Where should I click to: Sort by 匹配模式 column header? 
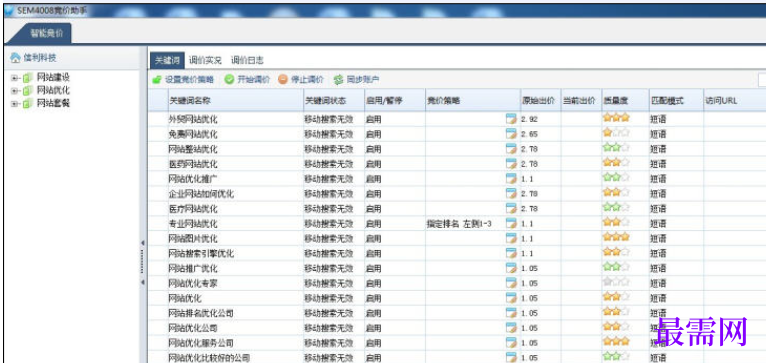click(676, 101)
